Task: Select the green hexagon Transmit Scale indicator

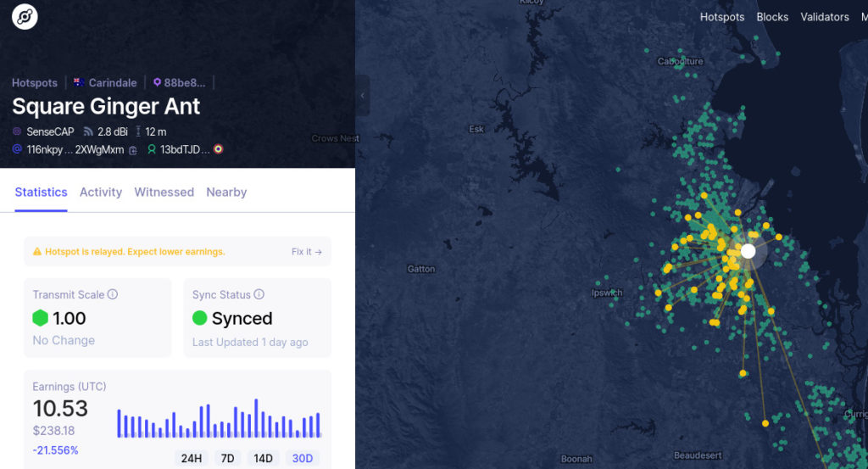Action: pos(41,318)
